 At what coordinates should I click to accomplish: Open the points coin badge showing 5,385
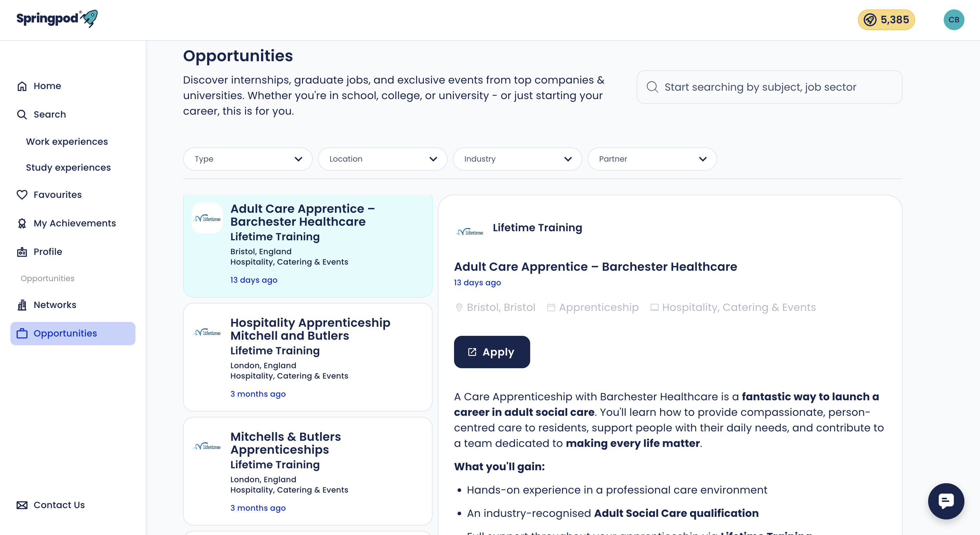[x=886, y=20]
